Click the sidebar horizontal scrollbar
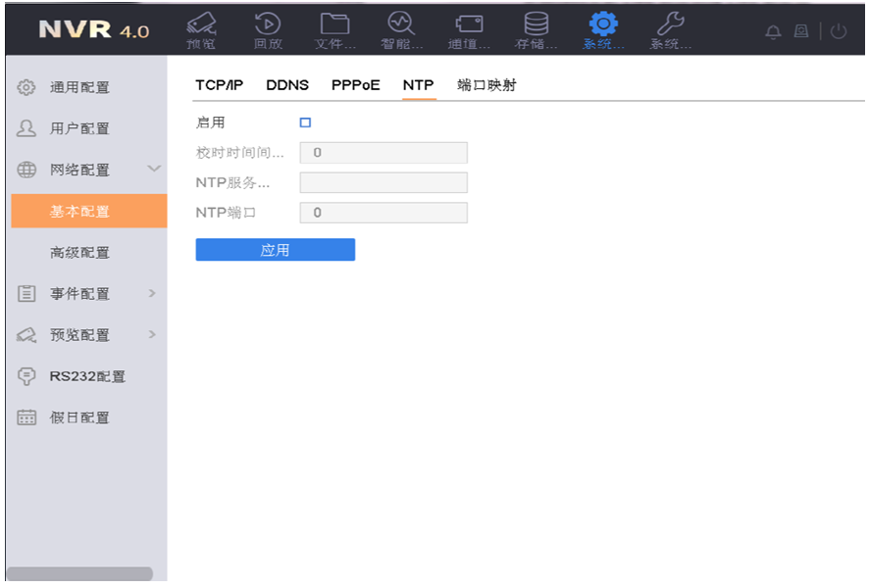 (79, 573)
